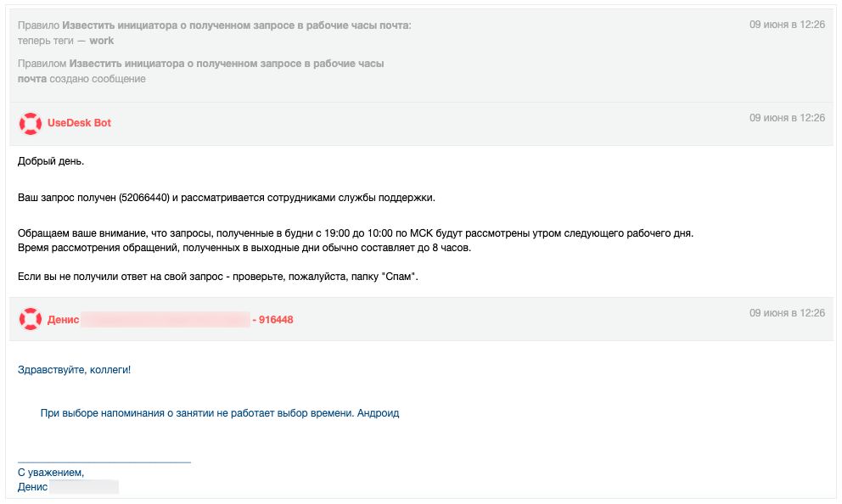Click the working hours notice paragraph

pyautogui.click(x=356, y=233)
